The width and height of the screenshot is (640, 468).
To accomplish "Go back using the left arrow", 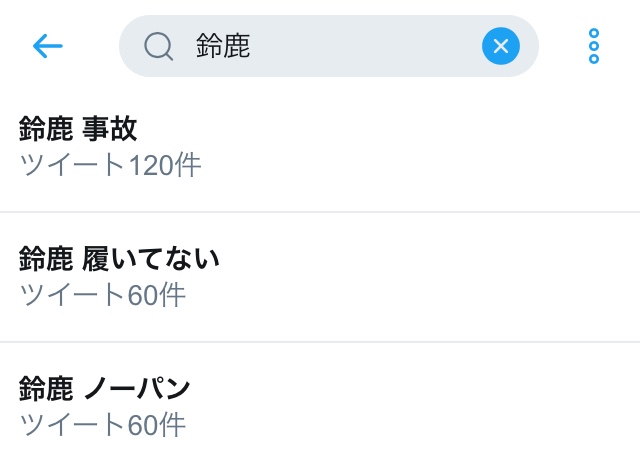I will (x=47, y=46).
